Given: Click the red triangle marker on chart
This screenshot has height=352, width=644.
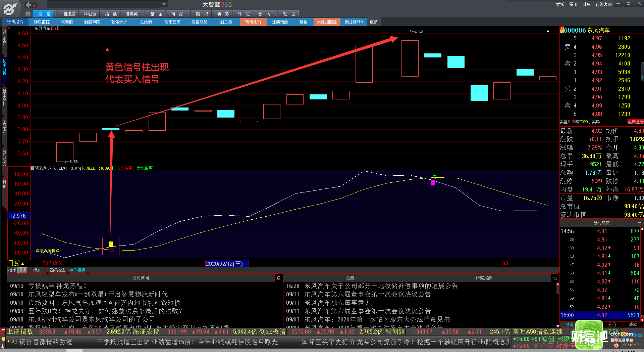Looking at the screenshot, I should pyautogui.click(x=107, y=49).
